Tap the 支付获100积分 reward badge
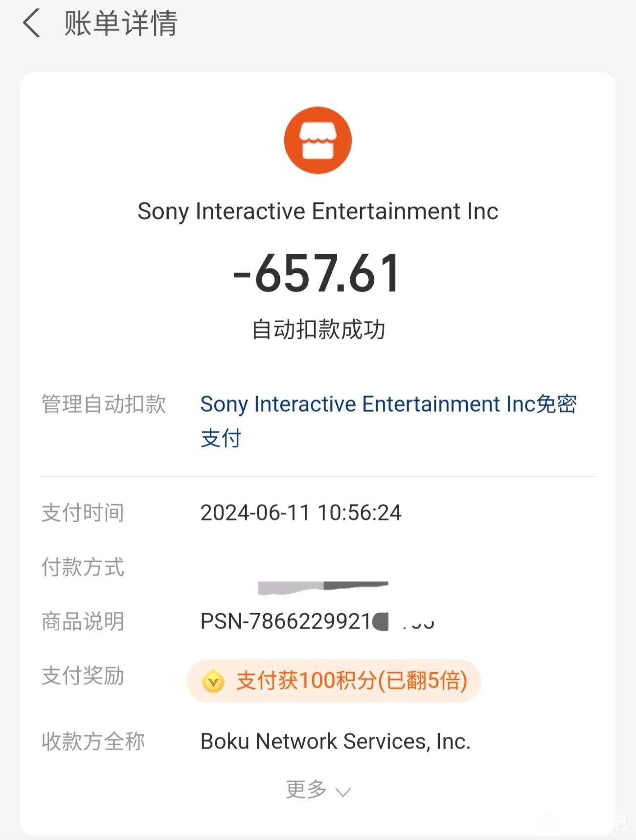The height and width of the screenshot is (840, 636). 334,681
